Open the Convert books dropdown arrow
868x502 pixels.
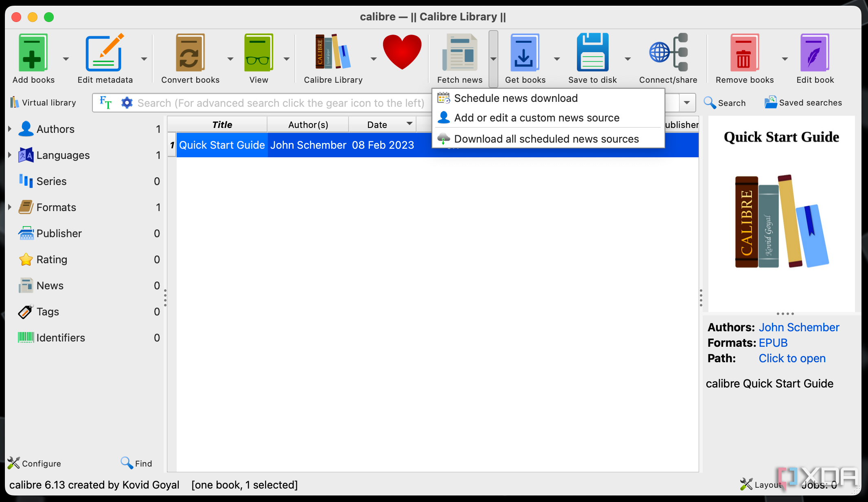point(230,59)
